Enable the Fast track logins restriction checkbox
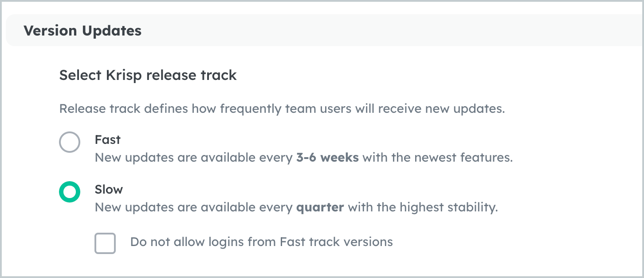Image resolution: width=644 pixels, height=278 pixels. pos(105,243)
